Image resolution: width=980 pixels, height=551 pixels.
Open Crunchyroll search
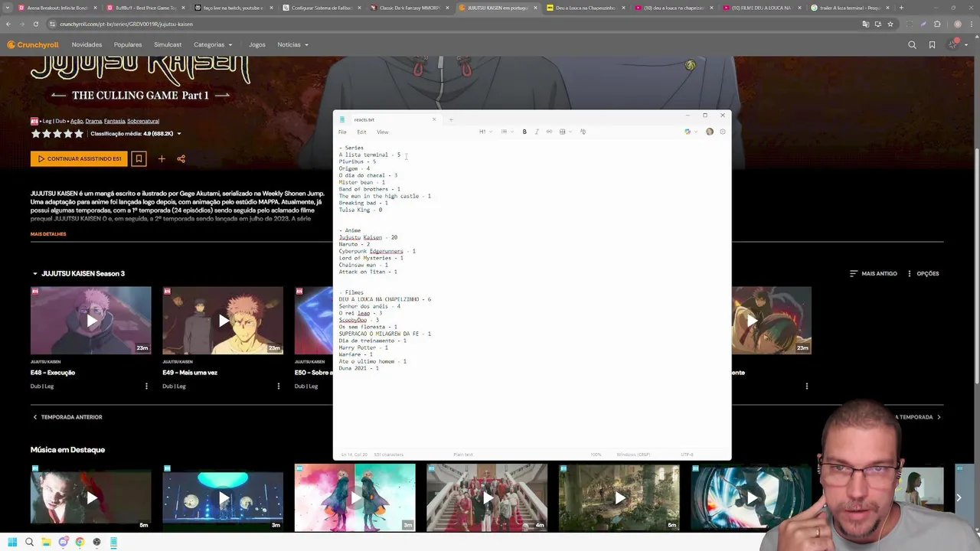pos(912,44)
